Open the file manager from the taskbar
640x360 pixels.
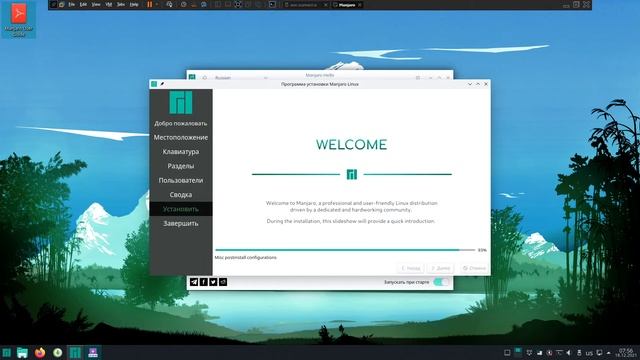[22, 353]
